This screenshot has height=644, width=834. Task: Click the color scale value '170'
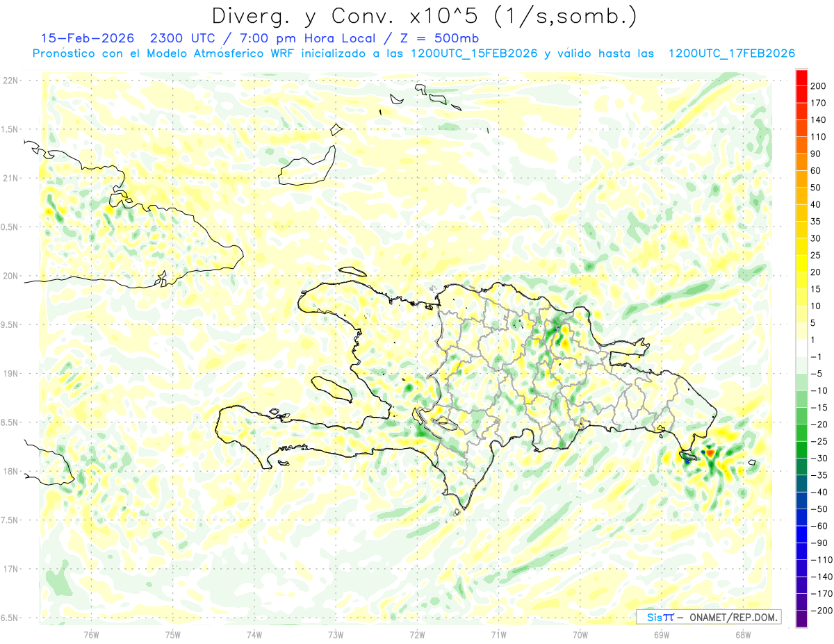pos(819,104)
